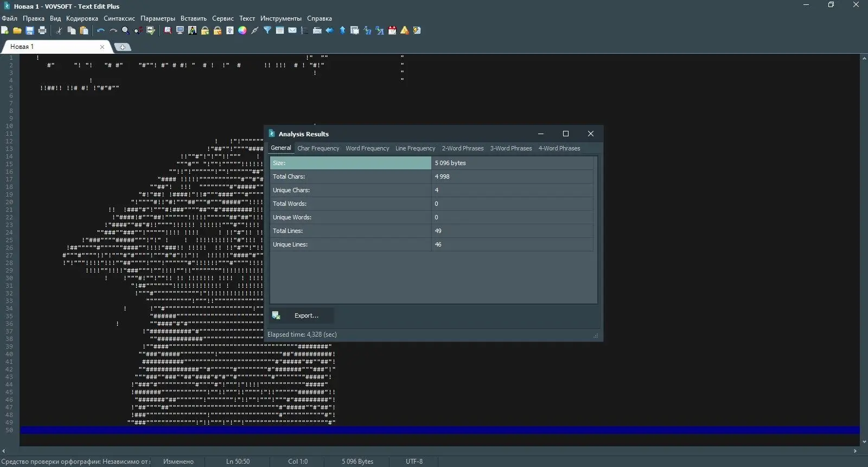Viewport: 868px width, 467px height.
Task: Insert date with calendar icon
Action: [392, 31]
